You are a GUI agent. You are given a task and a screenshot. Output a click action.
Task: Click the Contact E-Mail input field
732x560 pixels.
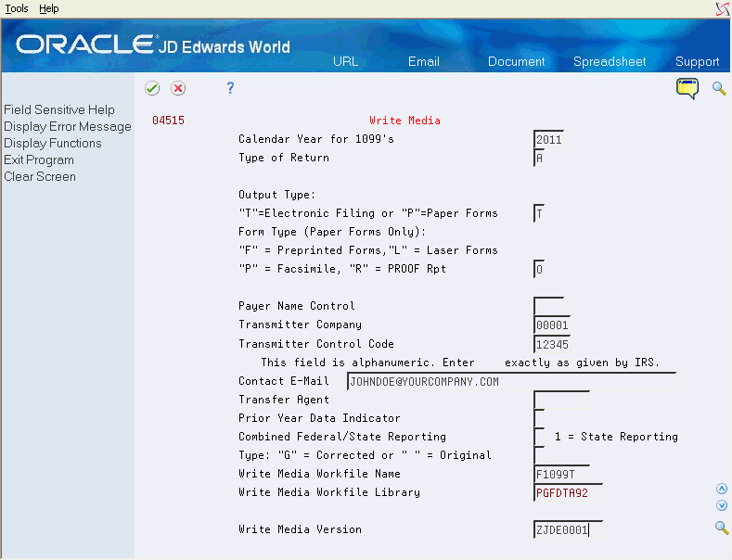point(511,381)
